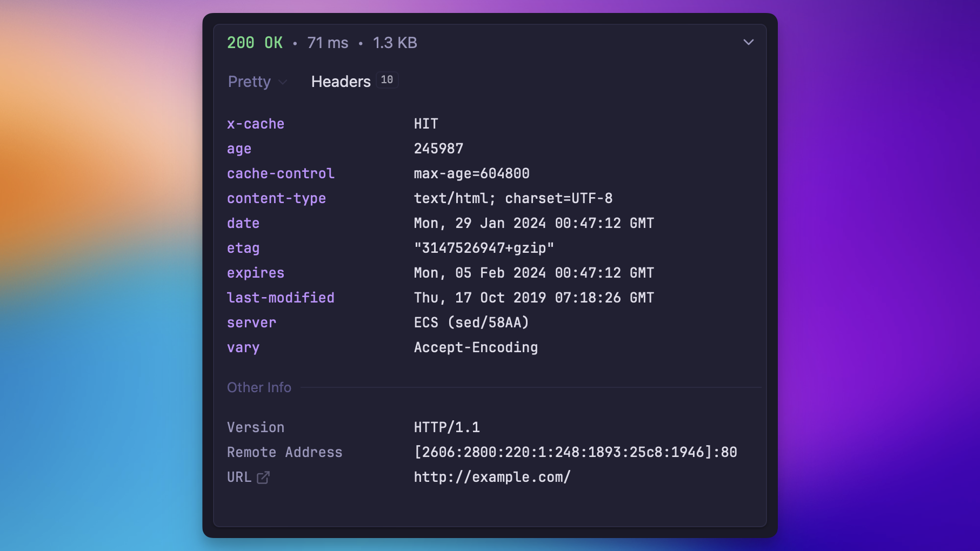Viewport: 980px width, 551px height.
Task: Select the Headers tab
Action: point(341,82)
